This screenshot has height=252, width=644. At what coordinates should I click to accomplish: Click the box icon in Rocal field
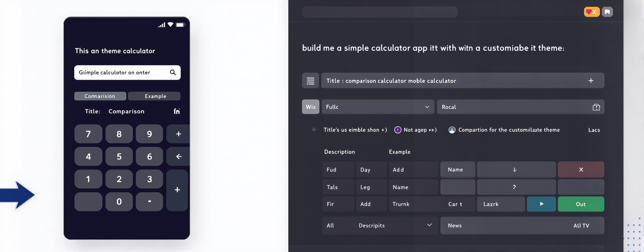[x=596, y=107]
